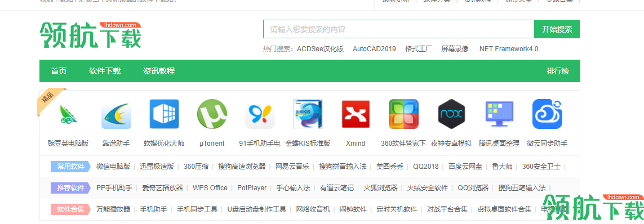Open WPS Office link

(x=210, y=188)
